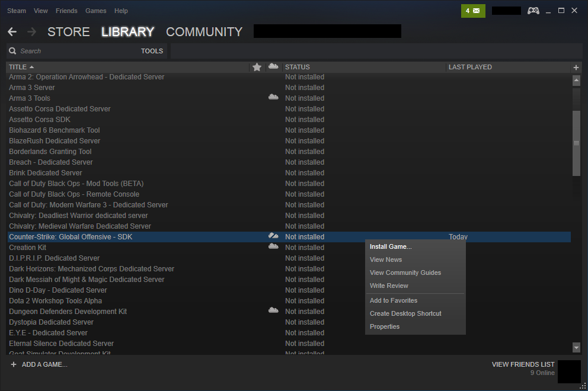Click the avatar thumbnail near friends list
Image resolution: width=588 pixels, height=391 pixels.
point(569,371)
